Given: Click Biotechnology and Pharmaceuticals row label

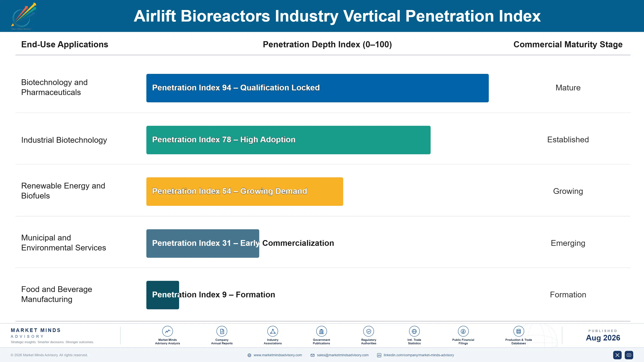Looking at the screenshot, I should (55, 87).
